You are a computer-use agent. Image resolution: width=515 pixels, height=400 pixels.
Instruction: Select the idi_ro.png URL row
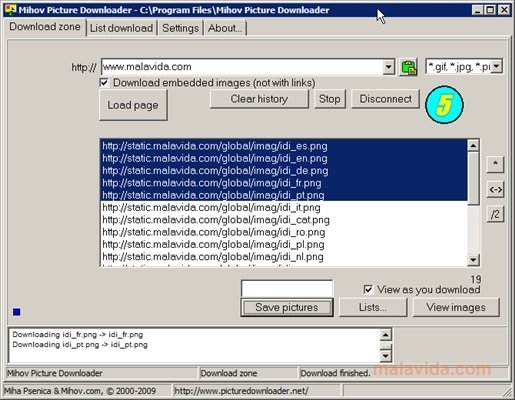click(284, 232)
